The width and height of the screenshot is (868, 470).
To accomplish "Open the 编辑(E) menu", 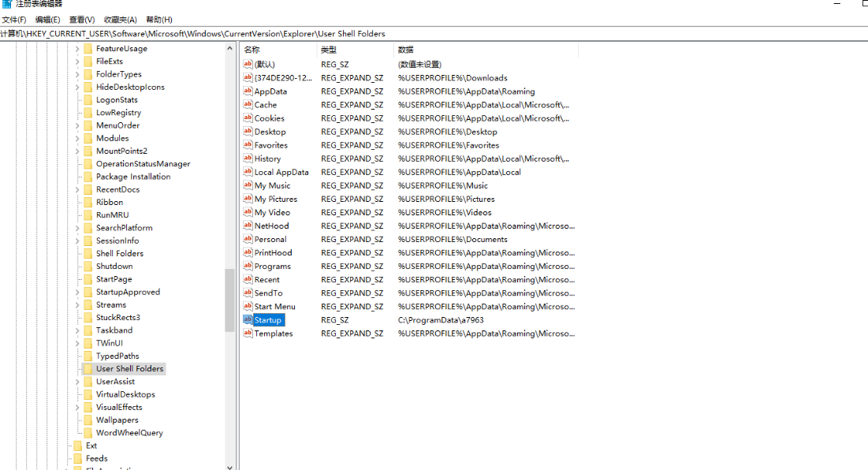I will [47, 20].
